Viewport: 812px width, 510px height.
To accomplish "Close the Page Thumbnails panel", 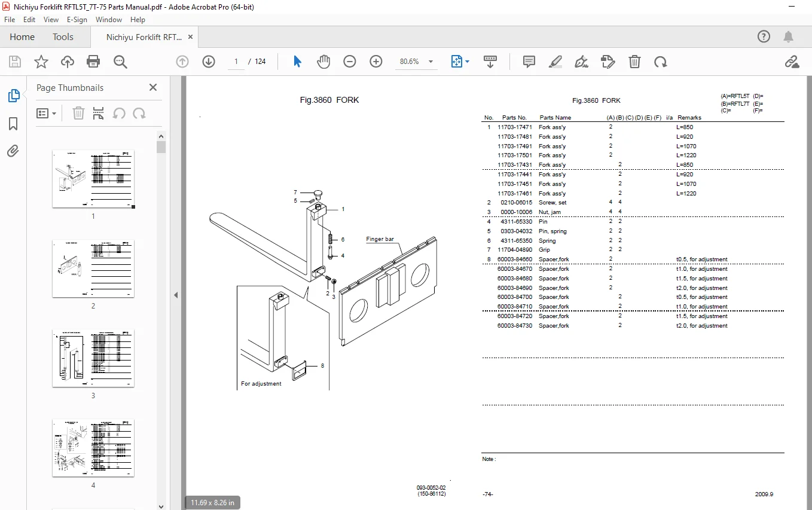I will click(x=153, y=87).
